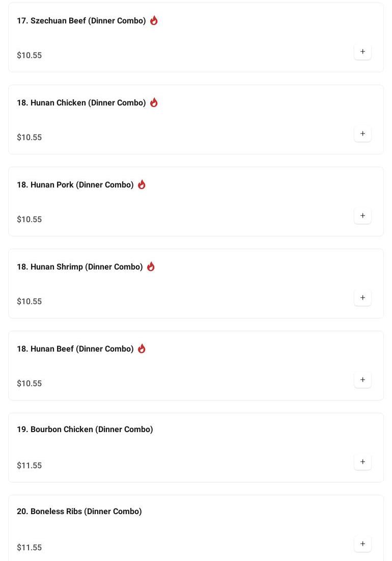Tap plus button for Bourbon Chicken
This screenshot has width=392, height=561.
point(362,462)
